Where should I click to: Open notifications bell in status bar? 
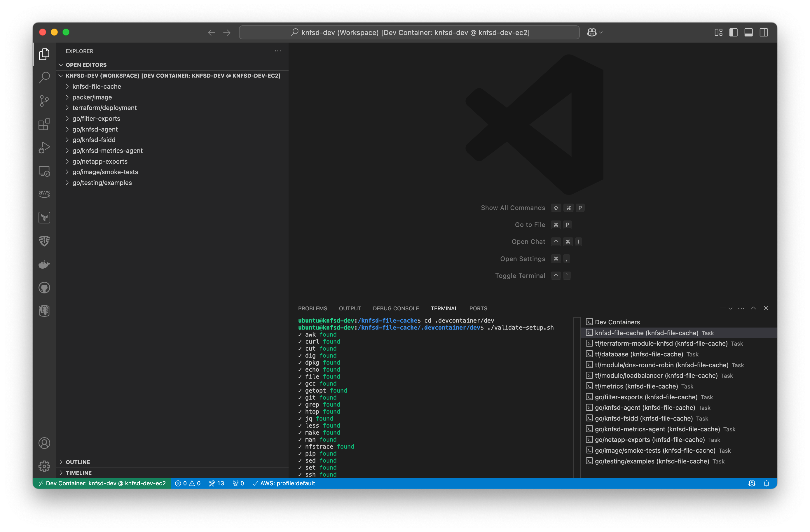click(x=766, y=483)
